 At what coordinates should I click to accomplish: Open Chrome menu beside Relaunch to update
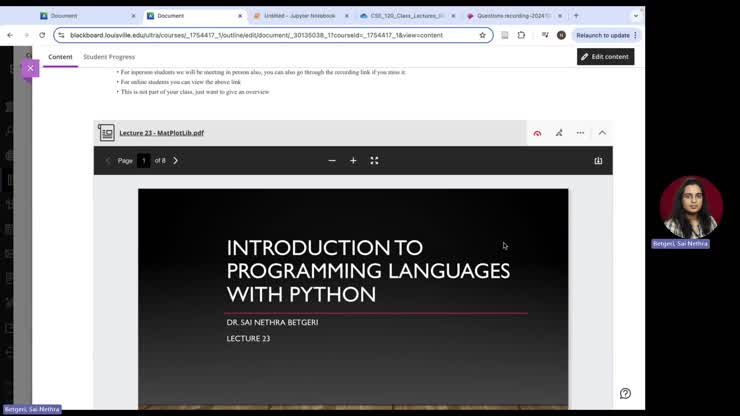pos(636,35)
